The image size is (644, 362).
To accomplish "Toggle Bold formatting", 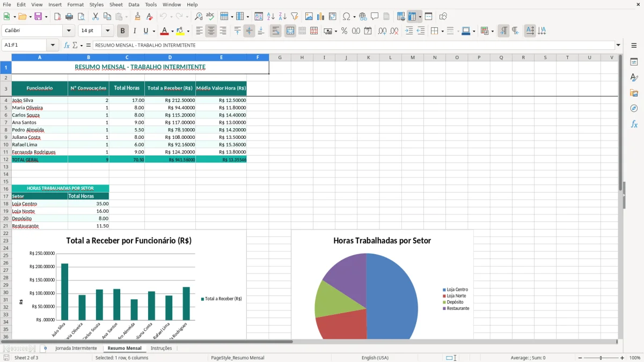I will 123,31.
